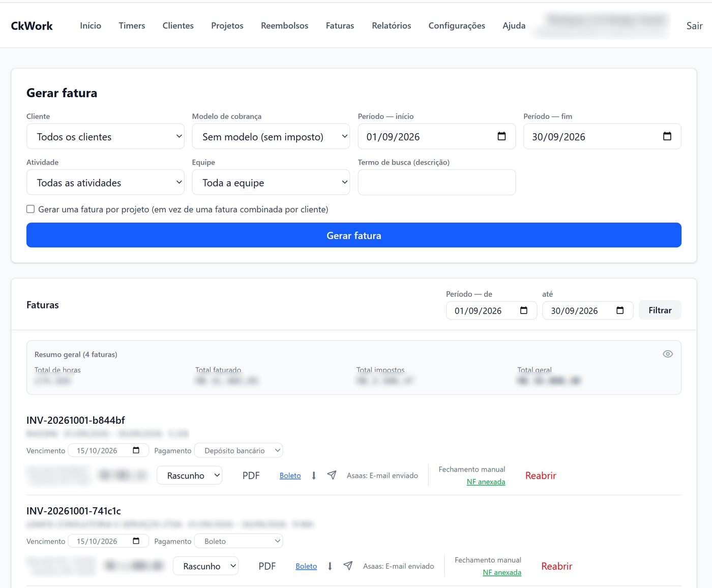
Task: View 'NF anexada' for INV-20261001-b844bf
Action: [x=486, y=482]
